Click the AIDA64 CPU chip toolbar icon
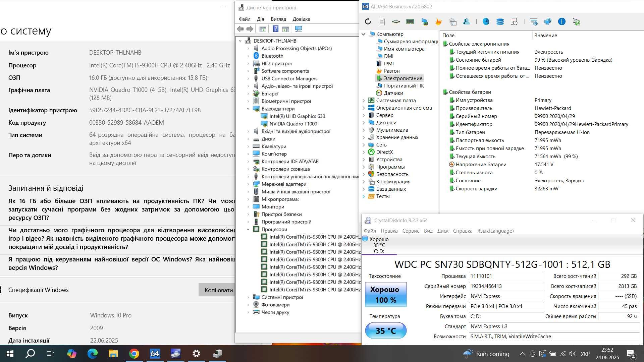The height and width of the screenshot is (362, 644). click(396, 22)
